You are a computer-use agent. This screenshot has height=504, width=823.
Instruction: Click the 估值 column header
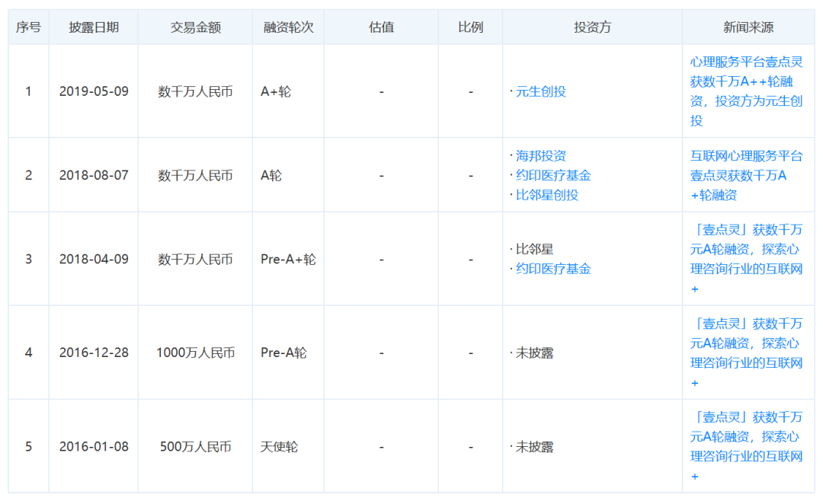coord(381,27)
